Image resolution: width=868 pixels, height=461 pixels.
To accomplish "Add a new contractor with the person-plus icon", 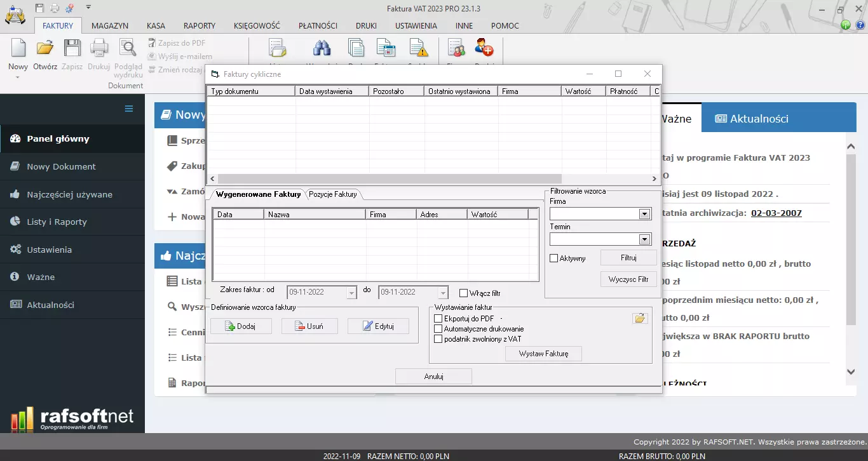I will pos(484,48).
